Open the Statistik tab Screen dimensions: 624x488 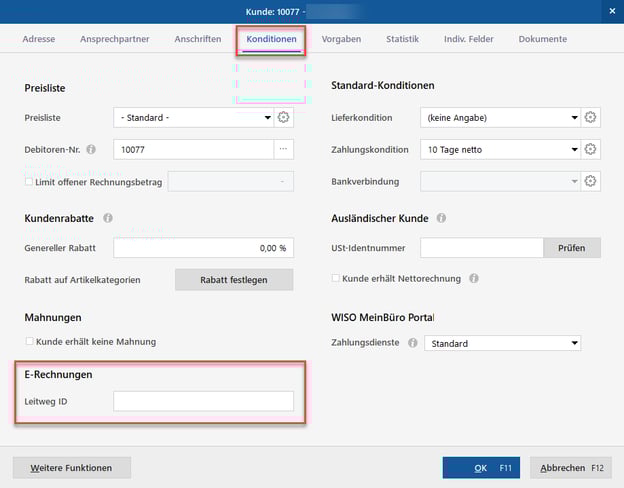[x=402, y=39]
